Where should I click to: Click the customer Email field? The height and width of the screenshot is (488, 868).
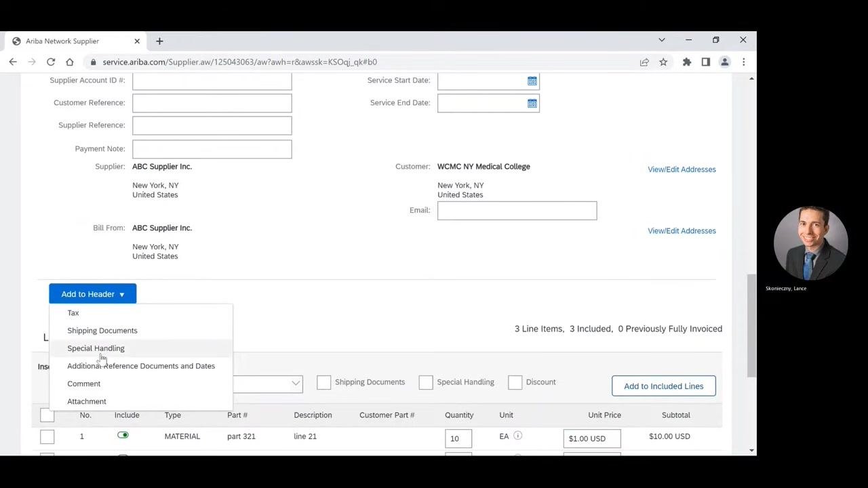point(517,210)
